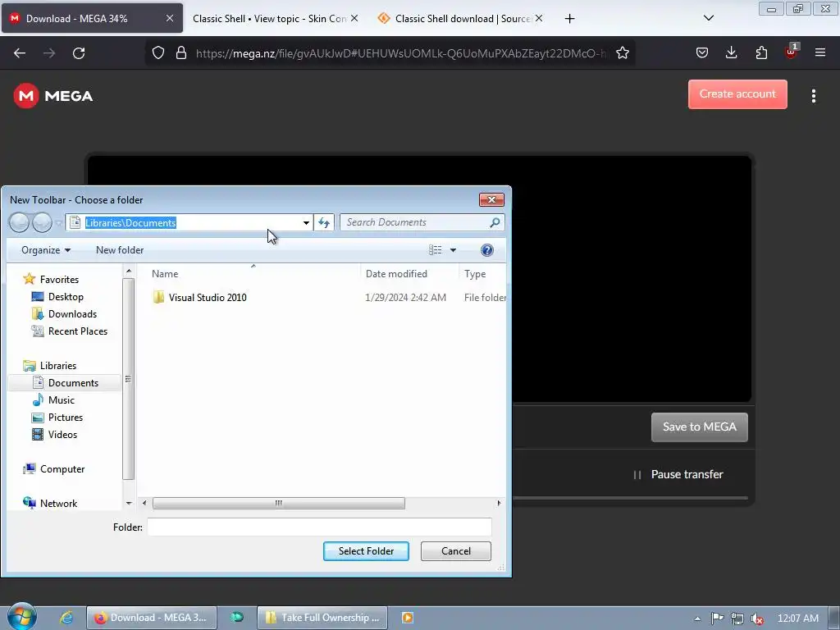Select Videos library
The image size is (840, 630).
[x=55, y=435]
